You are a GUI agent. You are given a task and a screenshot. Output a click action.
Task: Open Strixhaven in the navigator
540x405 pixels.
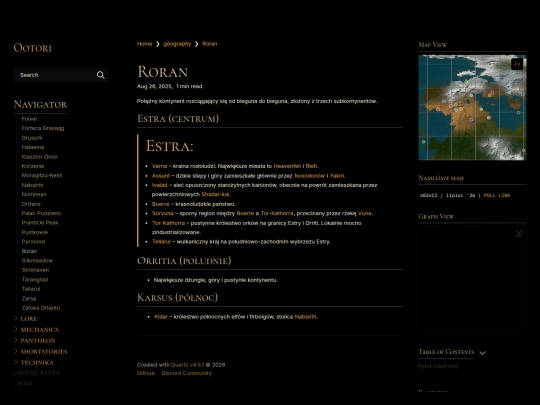click(35, 270)
